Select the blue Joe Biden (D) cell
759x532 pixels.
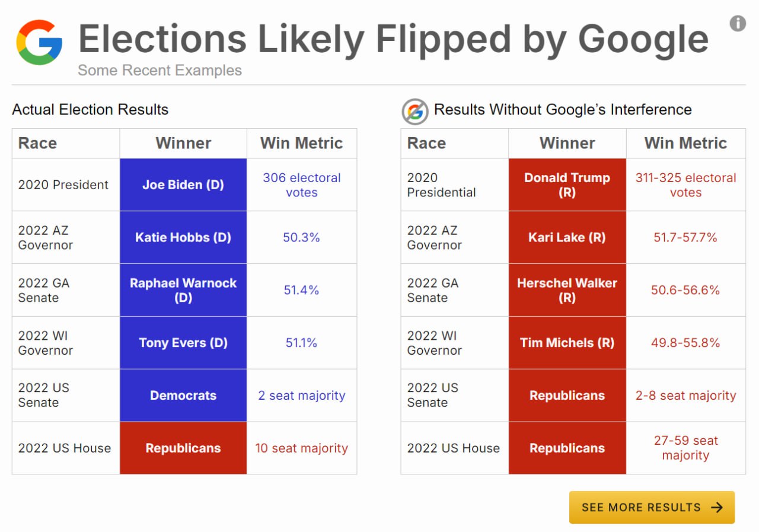[x=183, y=184]
